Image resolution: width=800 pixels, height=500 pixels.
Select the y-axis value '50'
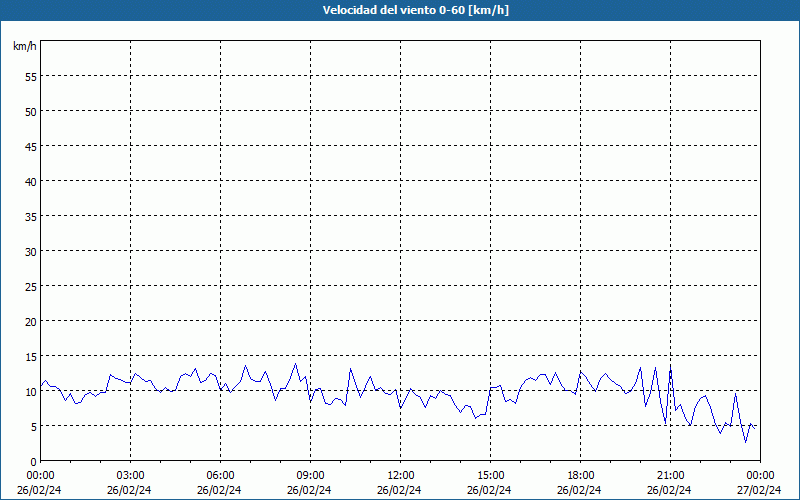tap(31, 111)
